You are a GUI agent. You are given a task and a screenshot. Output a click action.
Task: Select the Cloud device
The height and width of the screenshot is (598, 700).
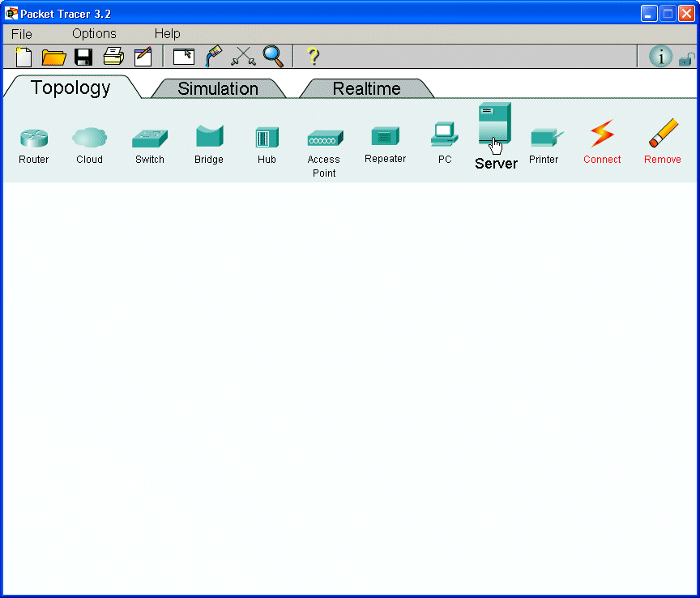tap(89, 146)
